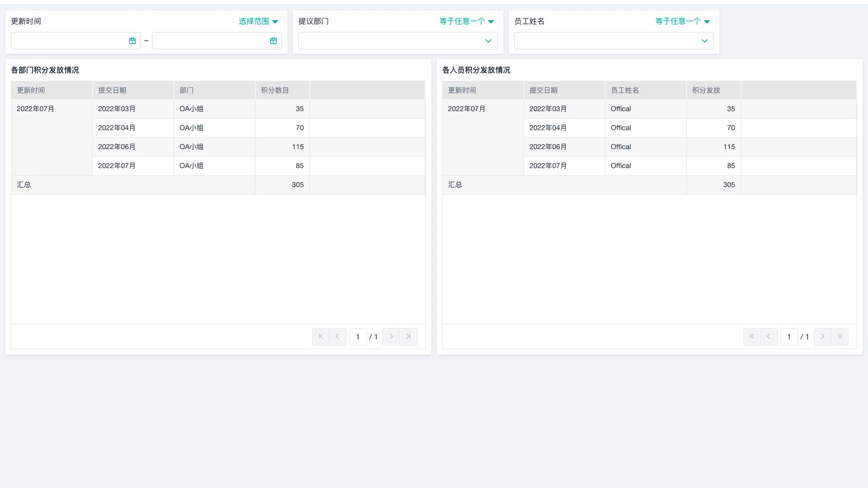Click the start date input field
This screenshot has width=868, height=488.
click(69, 41)
